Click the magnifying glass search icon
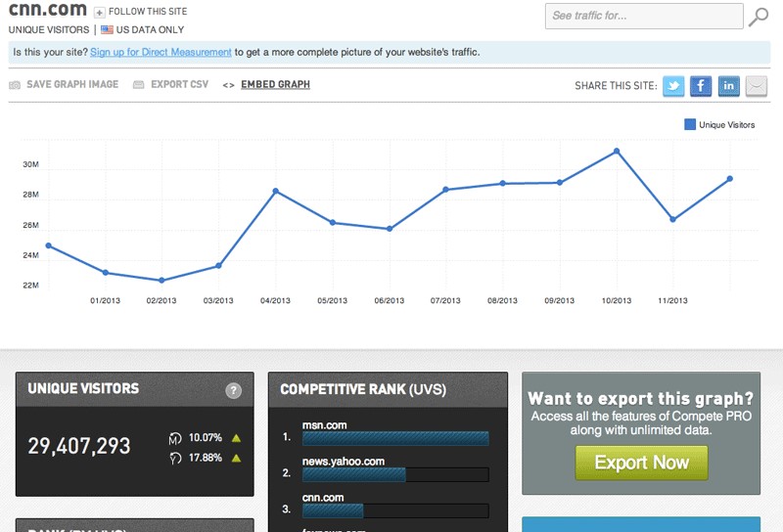 coord(759,17)
